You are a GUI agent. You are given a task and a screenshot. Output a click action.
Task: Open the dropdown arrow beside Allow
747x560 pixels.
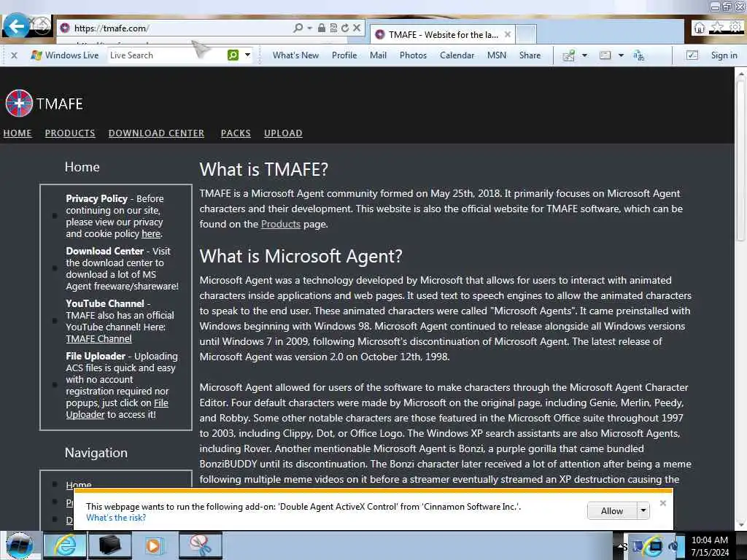pyautogui.click(x=643, y=511)
